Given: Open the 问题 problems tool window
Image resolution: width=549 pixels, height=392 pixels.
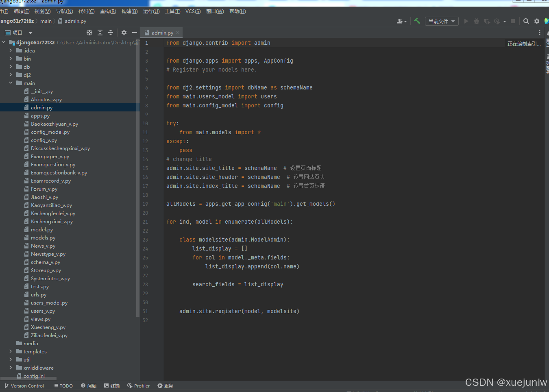Looking at the screenshot, I should point(89,386).
